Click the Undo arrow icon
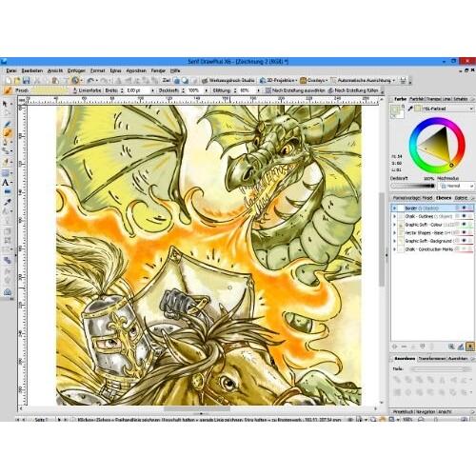 tap(90, 81)
